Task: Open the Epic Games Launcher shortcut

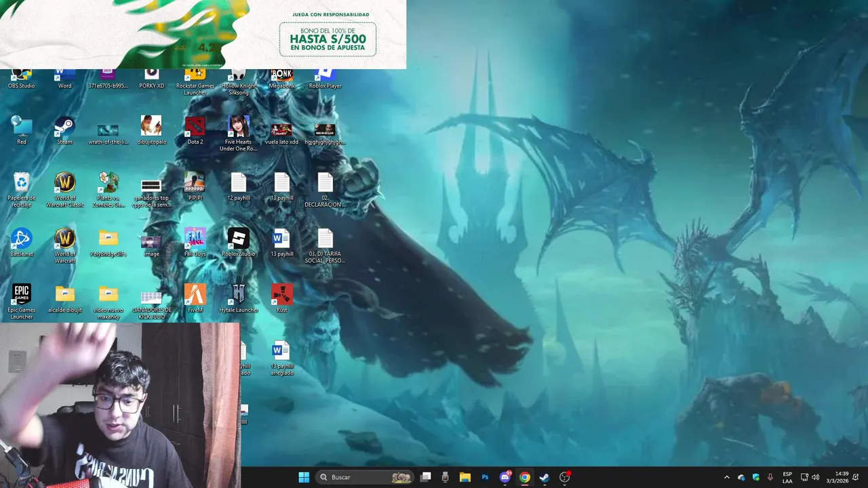Action: (x=21, y=302)
